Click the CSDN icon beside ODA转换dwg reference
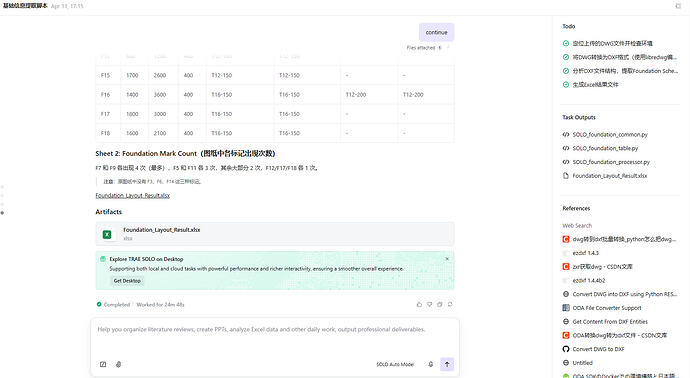 (x=566, y=335)
